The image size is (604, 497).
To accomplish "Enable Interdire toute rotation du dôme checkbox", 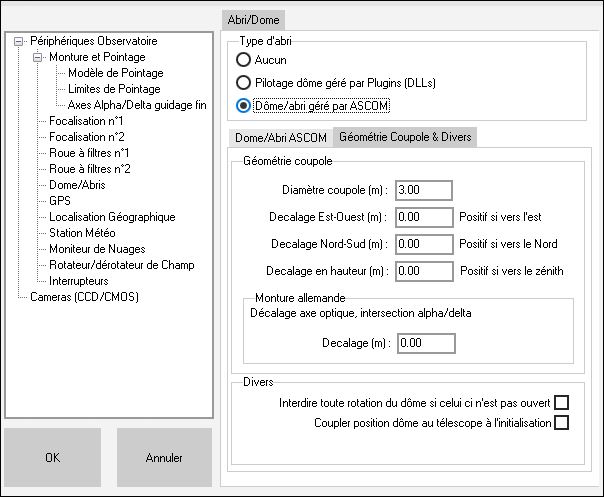I will click(x=561, y=403).
